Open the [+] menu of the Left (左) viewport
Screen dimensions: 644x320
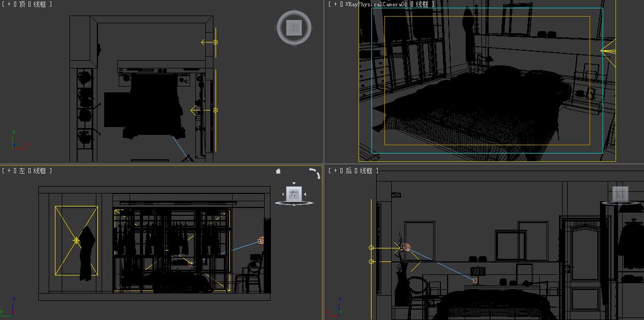click(x=8, y=171)
